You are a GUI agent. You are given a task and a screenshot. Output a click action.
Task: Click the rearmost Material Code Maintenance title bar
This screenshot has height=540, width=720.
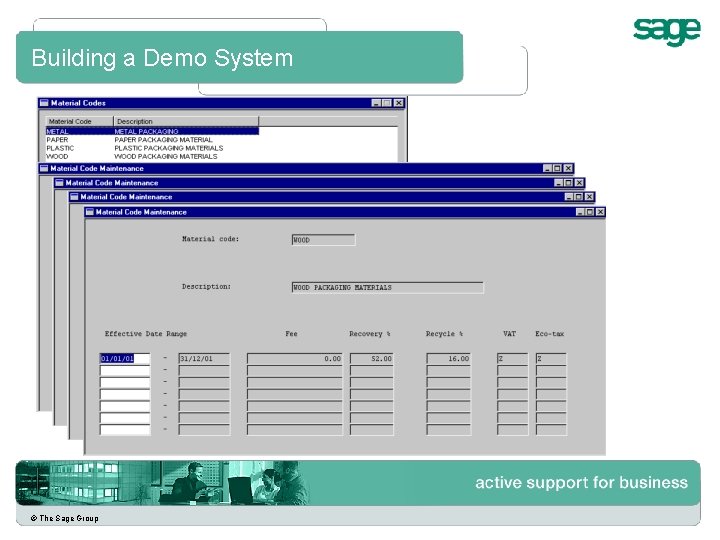tap(306, 168)
